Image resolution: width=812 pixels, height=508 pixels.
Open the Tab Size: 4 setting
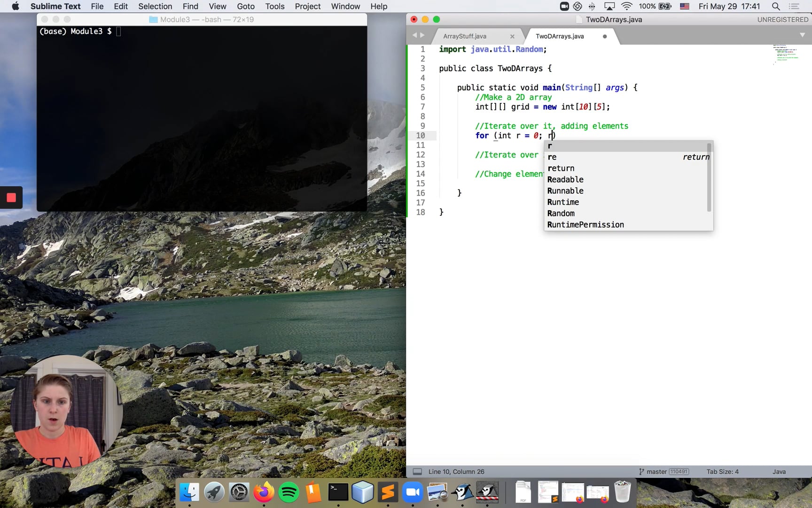722,471
